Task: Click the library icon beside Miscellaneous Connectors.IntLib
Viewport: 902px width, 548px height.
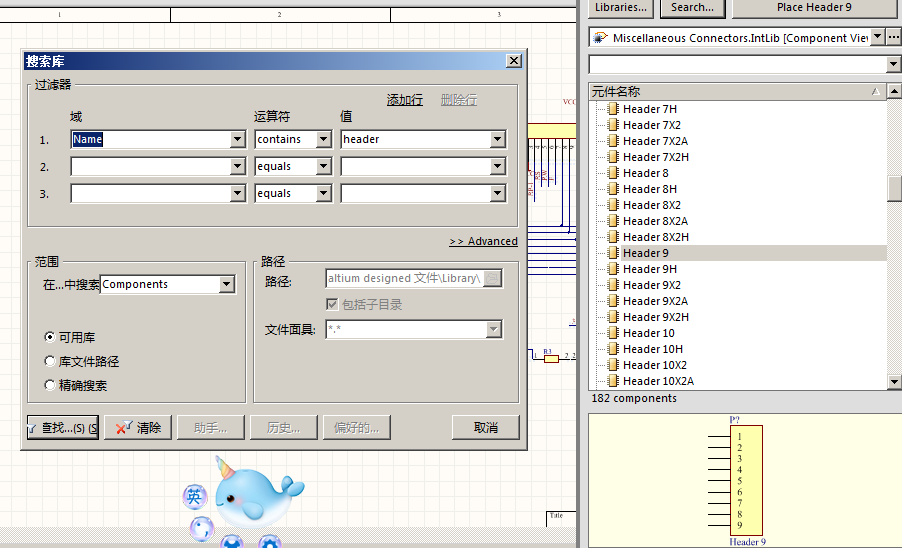Action: coord(600,38)
